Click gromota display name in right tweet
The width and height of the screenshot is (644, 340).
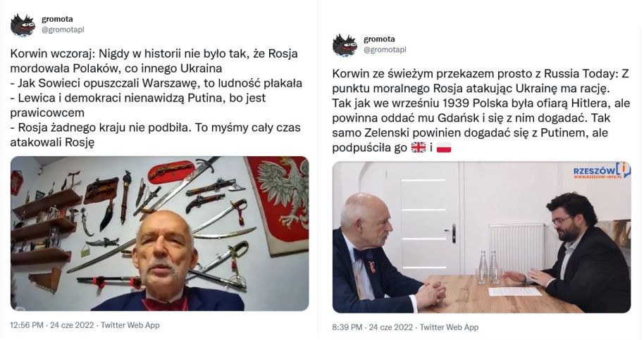tap(379, 39)
